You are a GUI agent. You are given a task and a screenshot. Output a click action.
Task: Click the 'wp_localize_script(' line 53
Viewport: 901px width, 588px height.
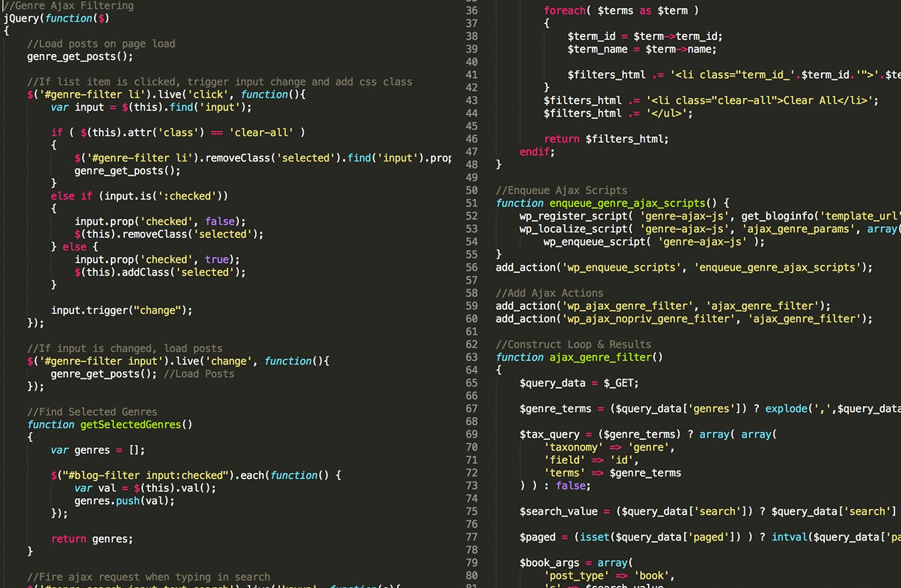point(710,228)
